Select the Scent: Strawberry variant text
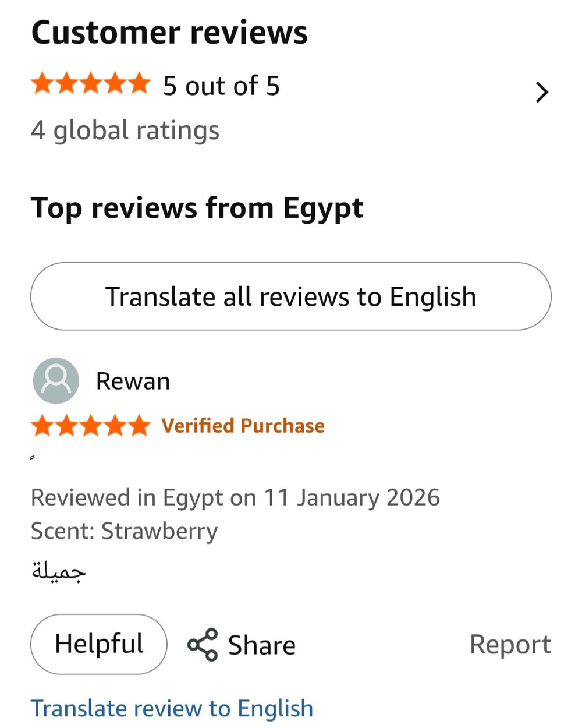582x728 pixels. [124, 531]
